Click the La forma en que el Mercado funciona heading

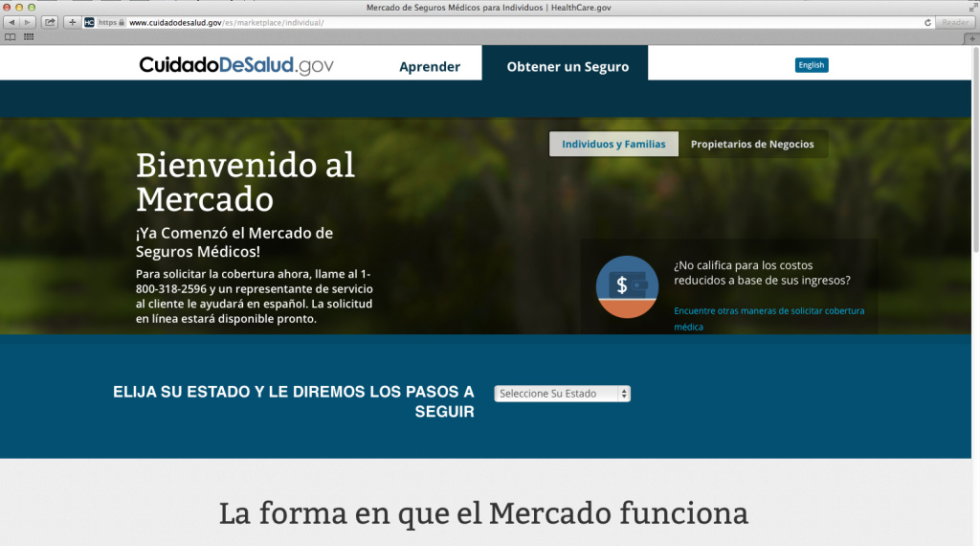(x=483, y=513)
